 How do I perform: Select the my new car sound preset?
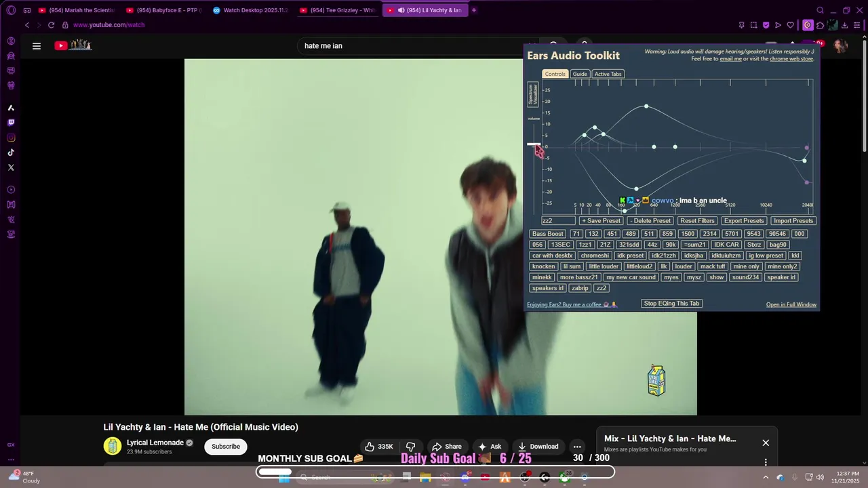tap(631, 277)
